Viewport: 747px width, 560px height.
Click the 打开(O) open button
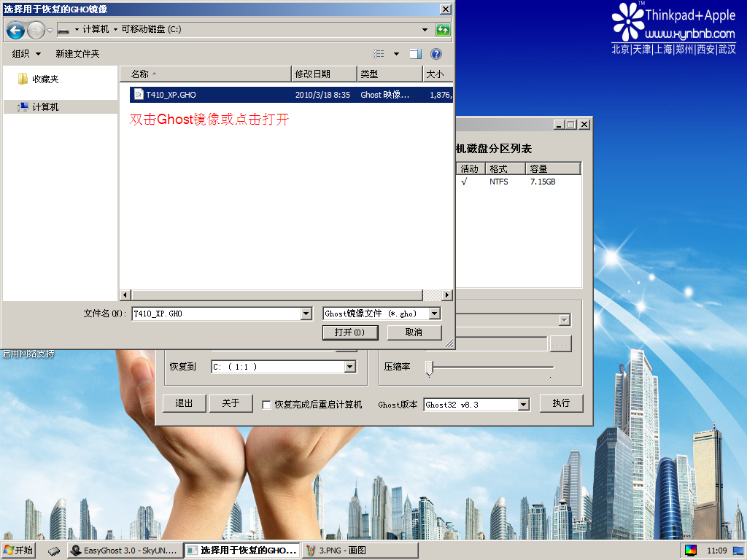point(349,332)
